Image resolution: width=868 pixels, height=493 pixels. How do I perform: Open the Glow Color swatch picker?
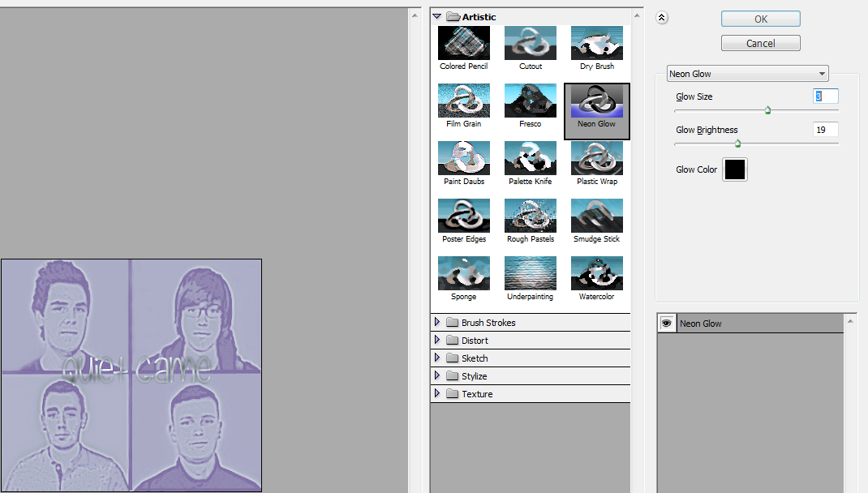735,169
